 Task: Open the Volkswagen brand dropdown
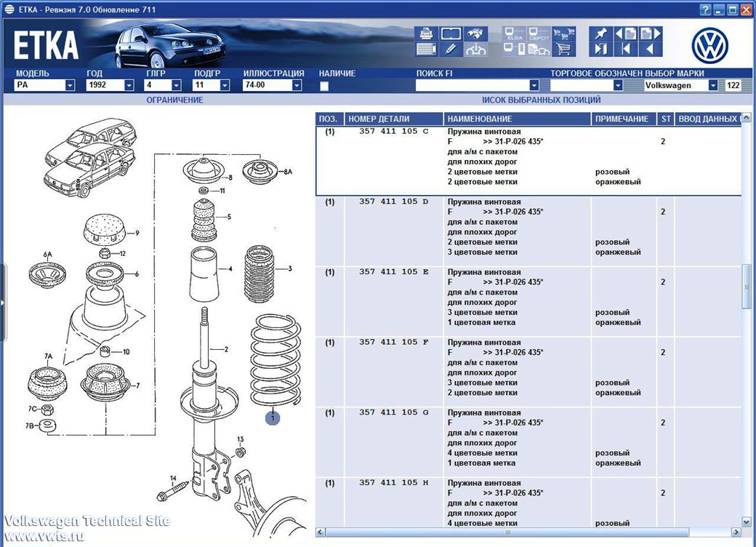(712, 85)
